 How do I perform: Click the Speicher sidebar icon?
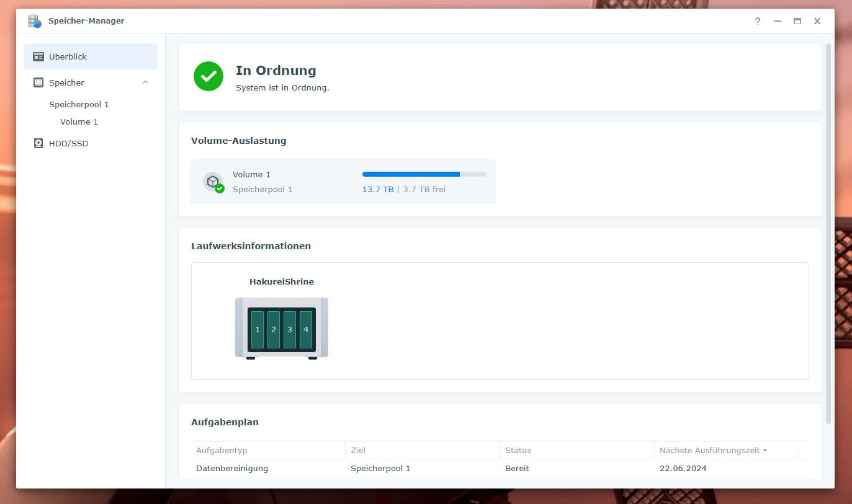pyautogui.click(x=38, y=82)
